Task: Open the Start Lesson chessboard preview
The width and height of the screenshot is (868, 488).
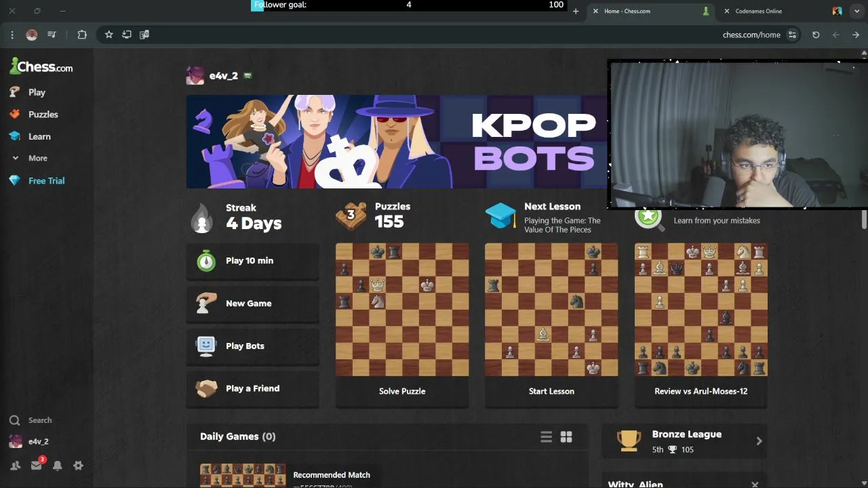Action: (551, 310)
